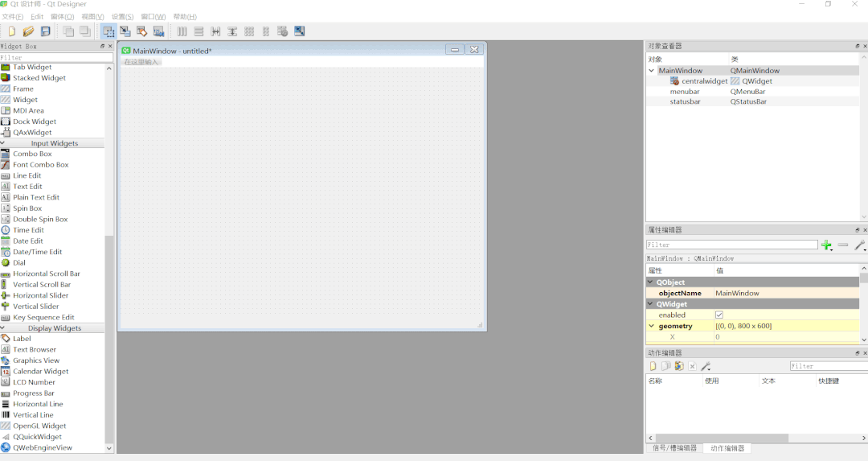This screenshot has width=868, height=461.
Task: Collapse the Input Widgets category
Action: point(3,143)
